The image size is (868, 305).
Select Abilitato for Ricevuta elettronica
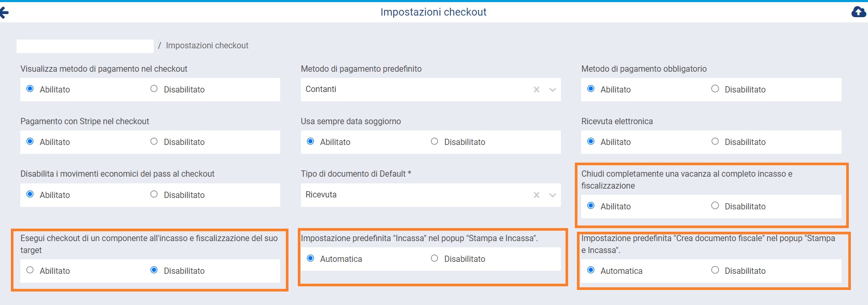[x=591, y=141]
